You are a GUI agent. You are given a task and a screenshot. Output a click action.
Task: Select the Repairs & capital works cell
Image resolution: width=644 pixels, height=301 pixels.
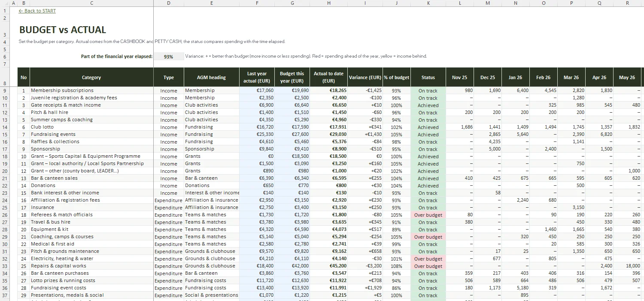point(91,266)
